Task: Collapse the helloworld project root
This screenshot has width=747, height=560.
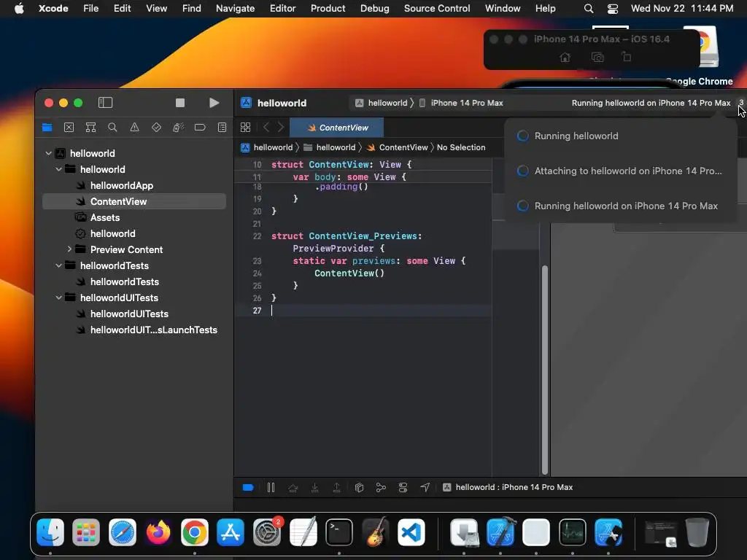Action: [x=48, y=153]
